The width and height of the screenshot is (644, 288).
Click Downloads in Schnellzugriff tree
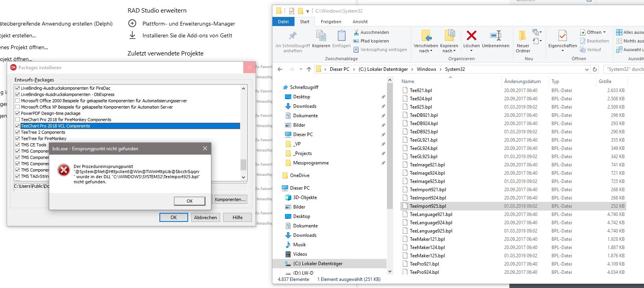(x=305, y=106)
